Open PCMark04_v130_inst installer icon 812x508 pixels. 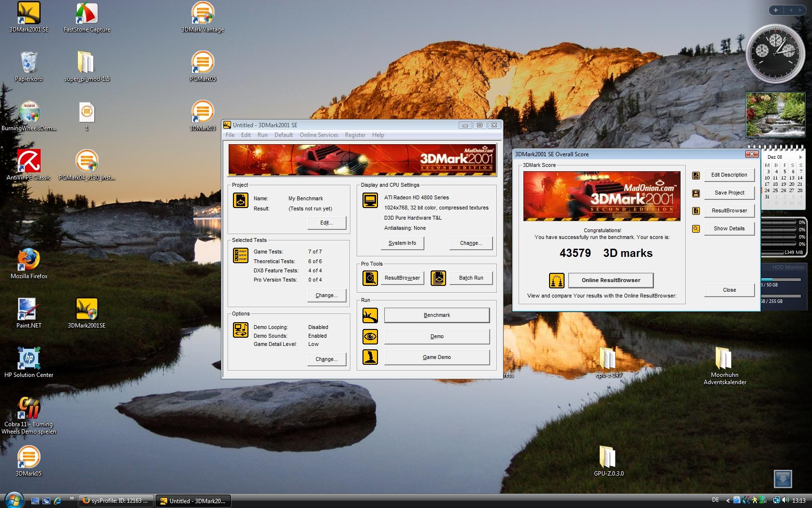pyautogui.click(x=87, y=165)
